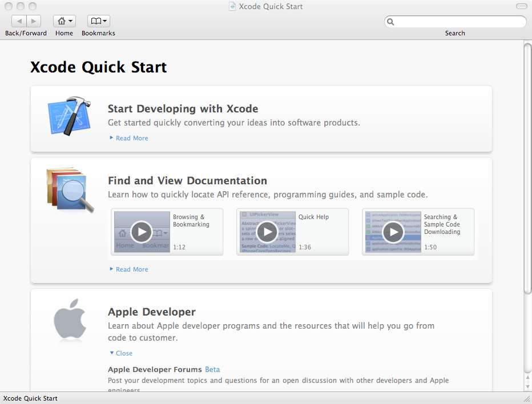Click the Quick Help video duration thumbnail

[x=305, y=247]
